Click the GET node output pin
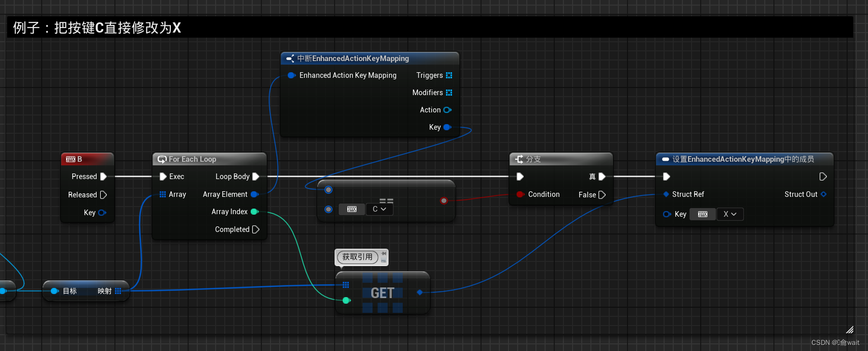 (x=420, y=292)
